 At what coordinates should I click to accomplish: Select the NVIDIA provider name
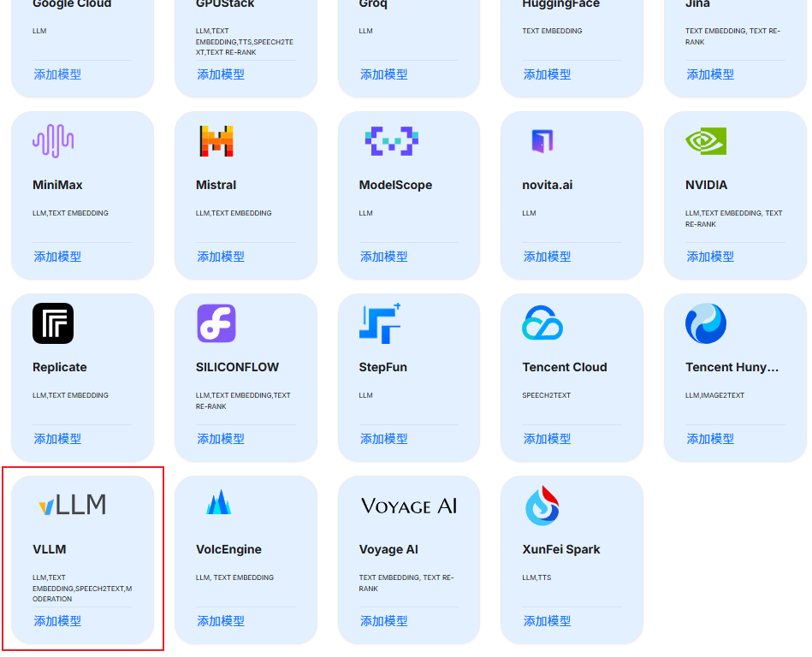point(707,185)
